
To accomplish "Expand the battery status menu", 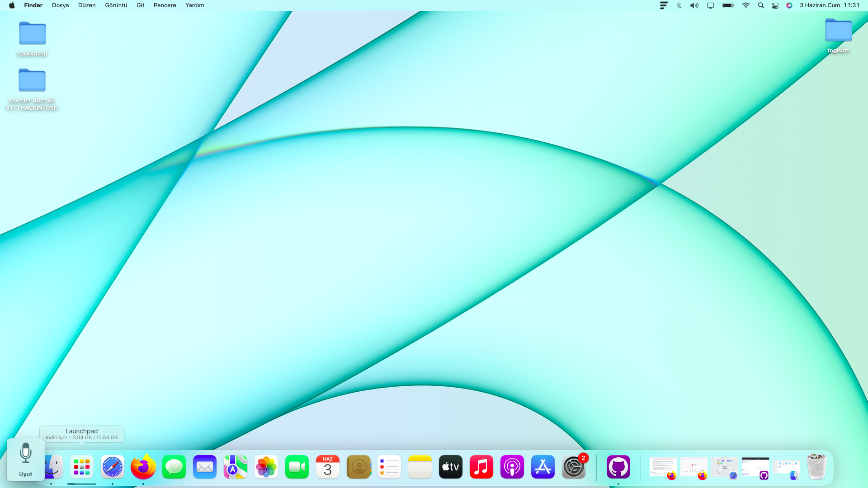I will [x=728, y=5].
